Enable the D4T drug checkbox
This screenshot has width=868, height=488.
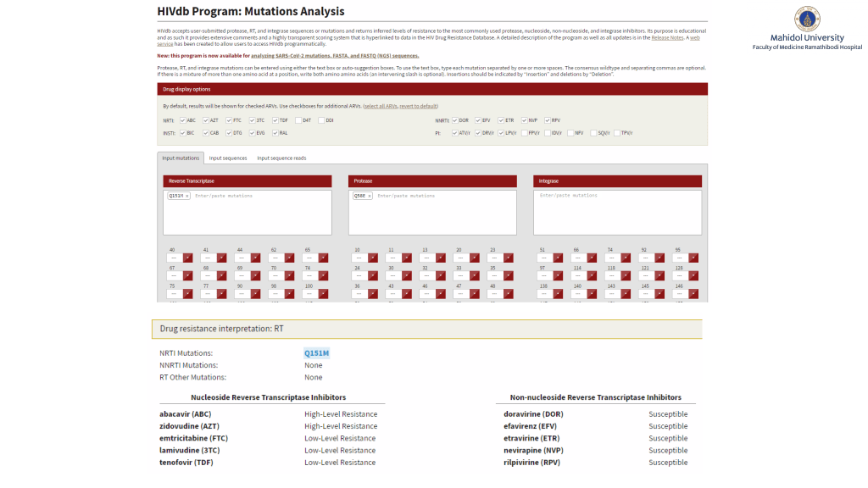[x=298, y=120]
